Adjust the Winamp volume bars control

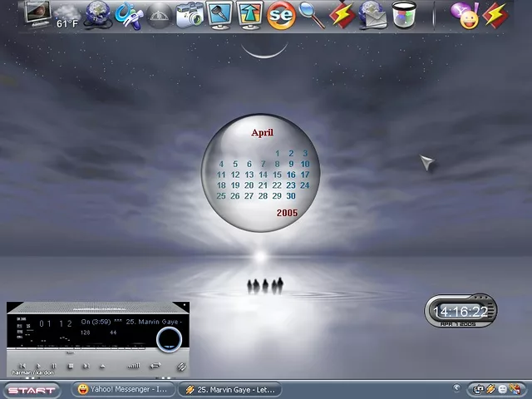(x=133, y=366)
